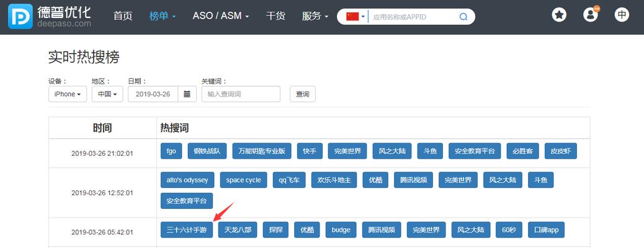Viewport: 644px width, 248px height.
Task: Click 腾讯视频 tag in the 12:52:01 row
Action: (413, 180)
